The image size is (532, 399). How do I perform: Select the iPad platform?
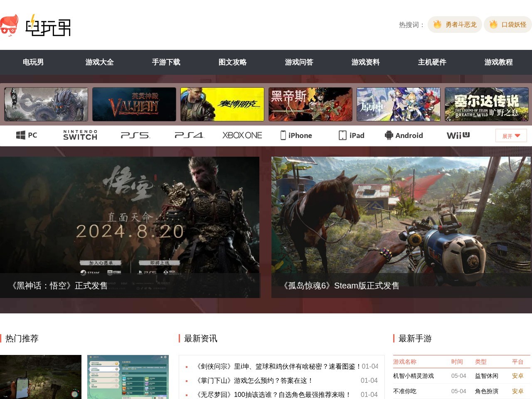point(352,135)
